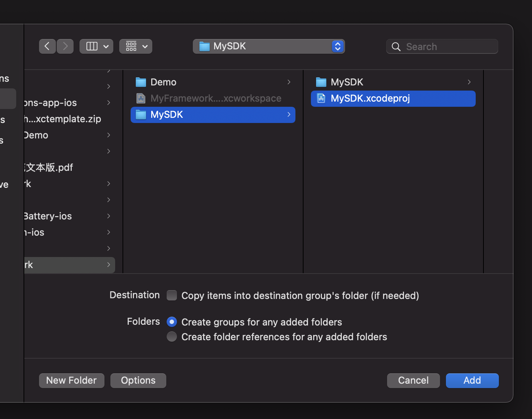Click the Demo folder icon
Image resolution: width=532 pixels, height=419 pixels.
[141, 82]
